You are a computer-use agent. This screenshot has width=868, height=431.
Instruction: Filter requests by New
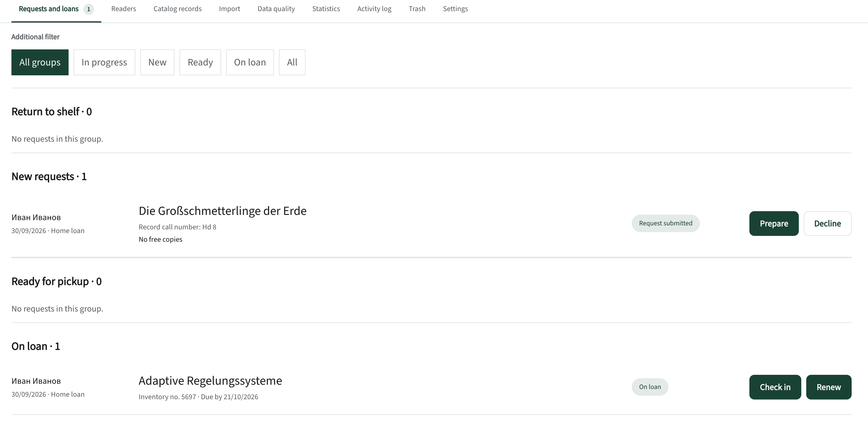(157, 62)
